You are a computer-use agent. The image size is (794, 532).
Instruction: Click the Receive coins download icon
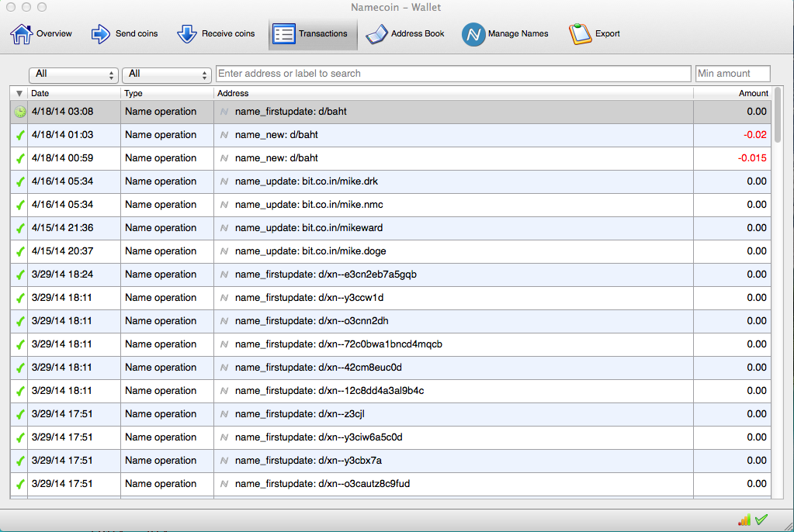click(x=187, y=34)
